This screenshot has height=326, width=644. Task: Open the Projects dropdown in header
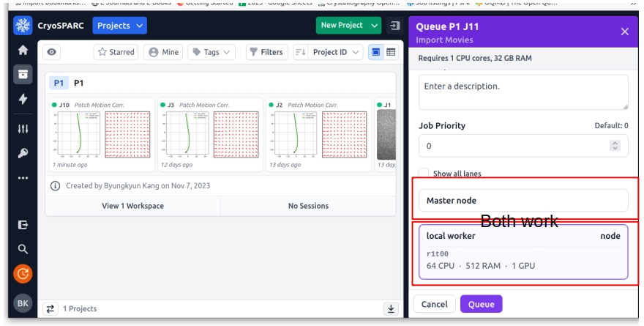pyautogui.click(x=120, y=26)
